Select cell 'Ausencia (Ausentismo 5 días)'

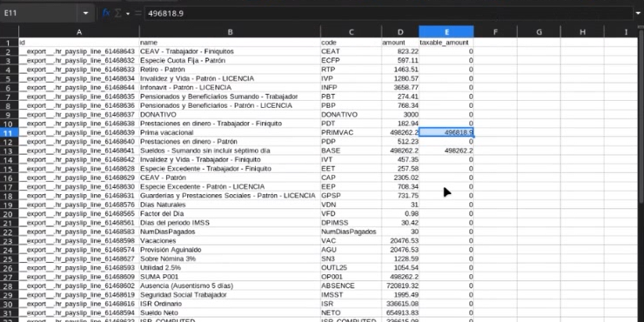click(230, 285)
